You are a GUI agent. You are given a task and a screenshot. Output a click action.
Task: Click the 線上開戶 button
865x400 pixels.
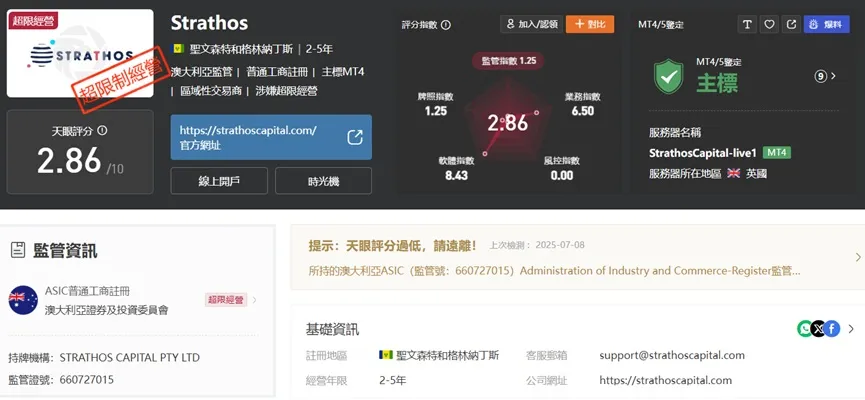click(219, 181)
